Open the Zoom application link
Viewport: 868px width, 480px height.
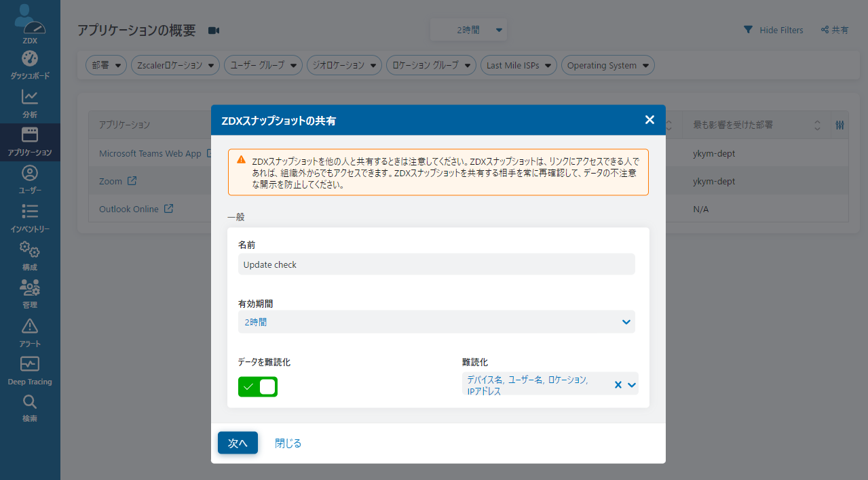111,181
